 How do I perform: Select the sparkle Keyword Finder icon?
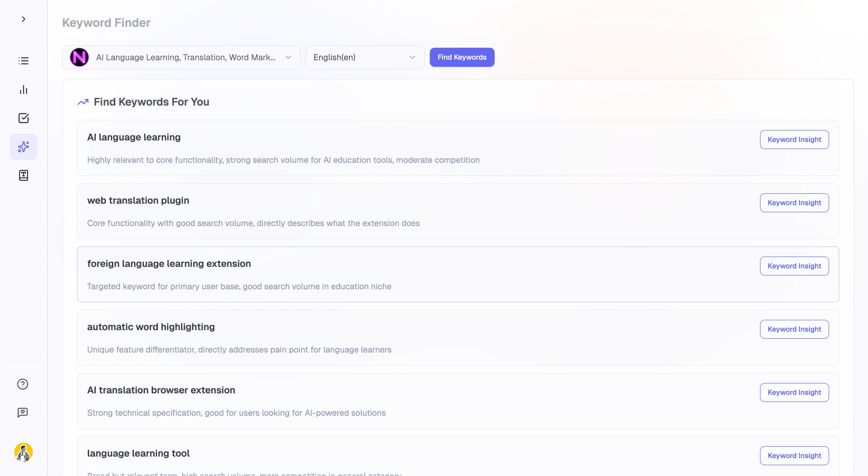point(23,147)
